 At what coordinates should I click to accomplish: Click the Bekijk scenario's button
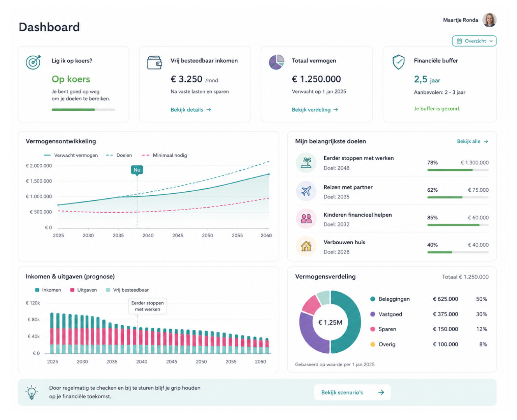coord(352,392)
